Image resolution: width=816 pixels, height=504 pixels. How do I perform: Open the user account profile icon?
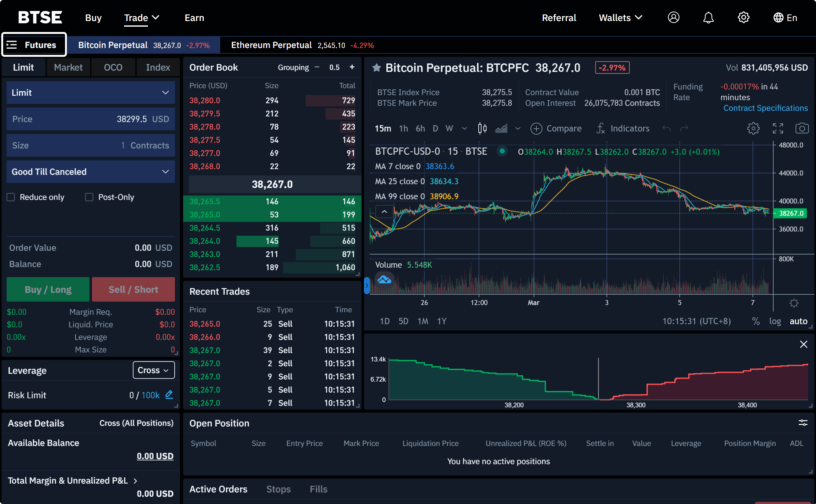(673, 17)
